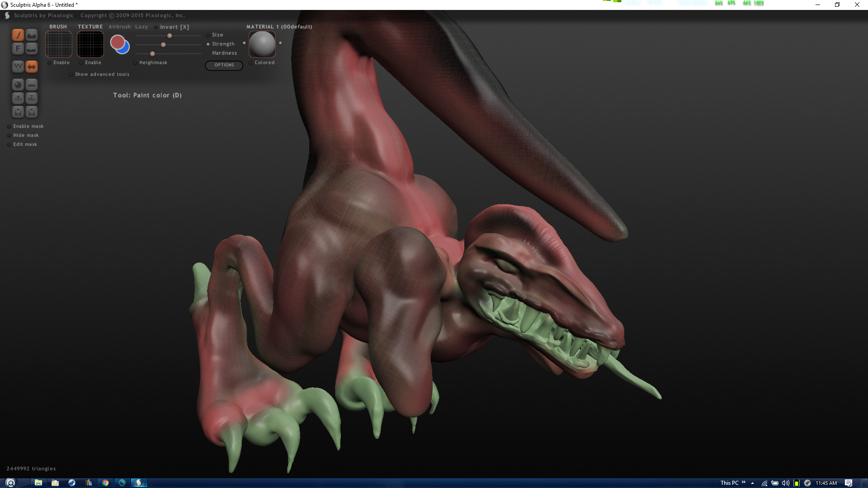The height and width of the screenshot is (488, 868).
Task: Click the Airbrush mode label
Action: (119, 27)
